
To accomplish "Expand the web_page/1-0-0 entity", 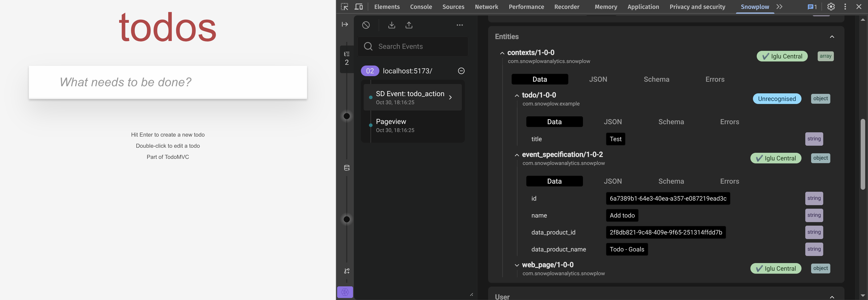I will point(517,265).
